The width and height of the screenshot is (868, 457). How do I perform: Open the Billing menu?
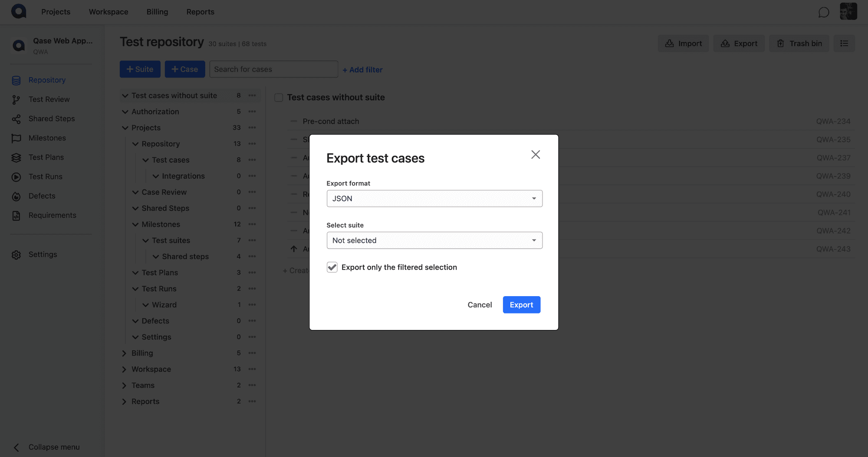(157, 12)
